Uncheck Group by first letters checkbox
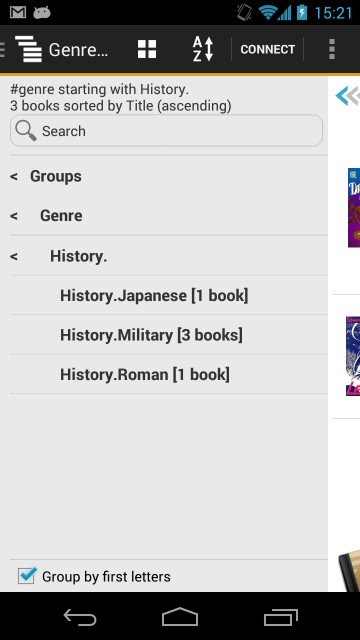Screen dimensions: 360x640 [27, 576]
